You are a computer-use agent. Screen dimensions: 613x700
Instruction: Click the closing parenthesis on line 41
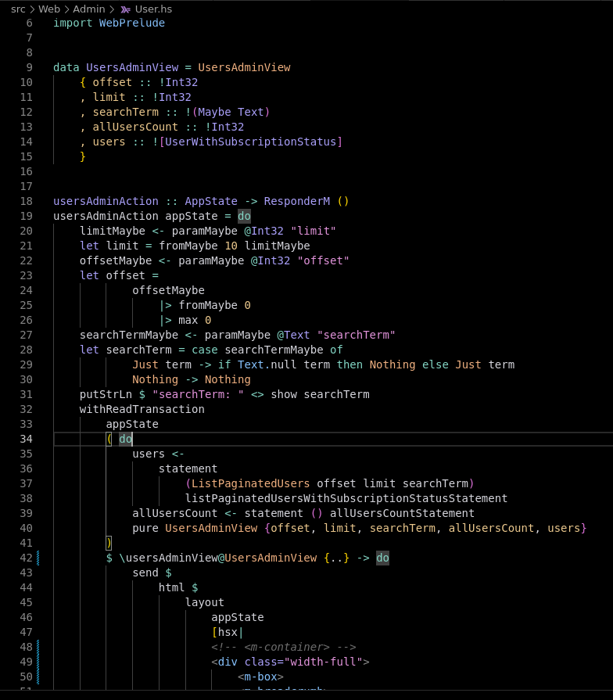tap(109, 543)
